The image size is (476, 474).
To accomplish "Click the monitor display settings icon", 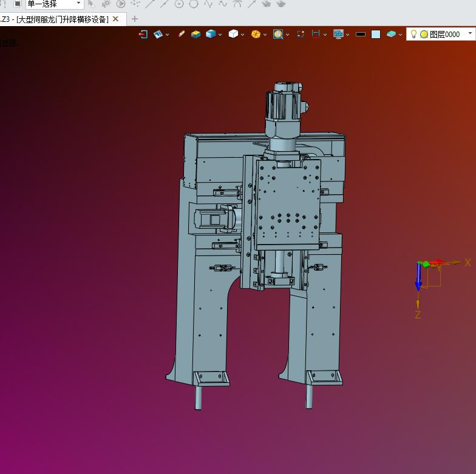I will pos(338,34).
